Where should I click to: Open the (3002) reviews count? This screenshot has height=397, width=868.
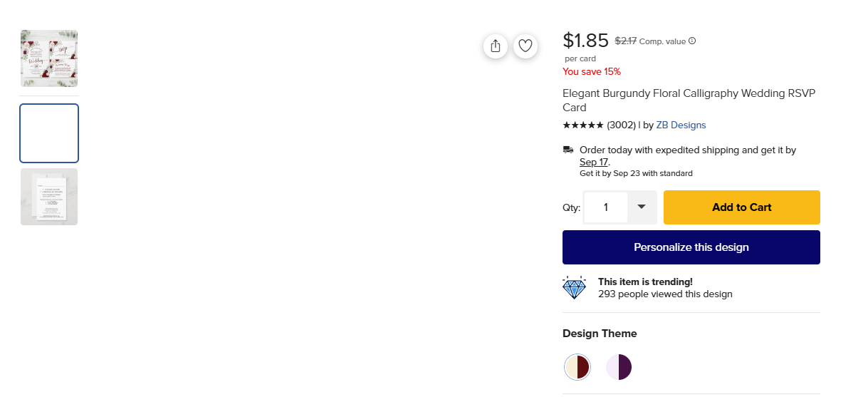point(621,125)
